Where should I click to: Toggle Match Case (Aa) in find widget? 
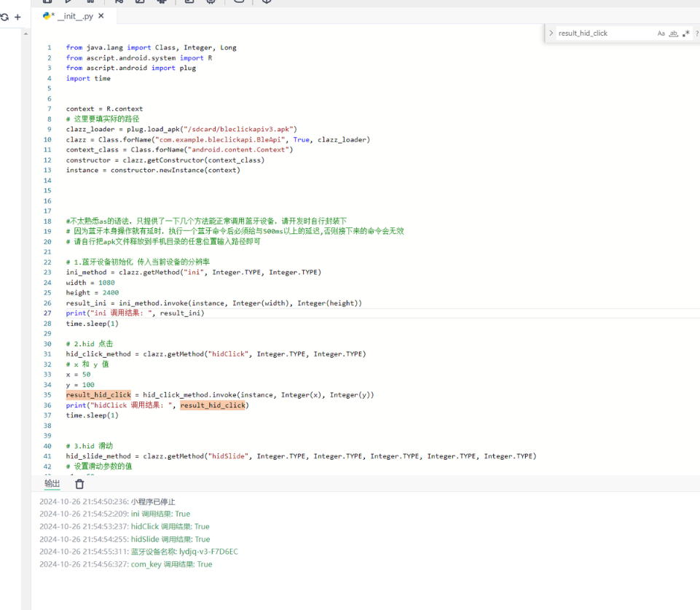click(x=661, y=33)
